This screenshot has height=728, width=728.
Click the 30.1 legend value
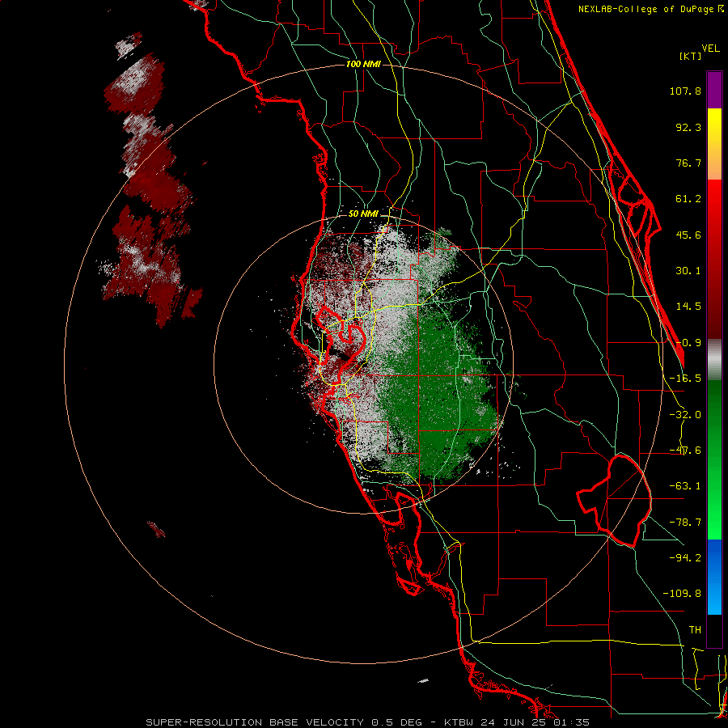point(688,271)
